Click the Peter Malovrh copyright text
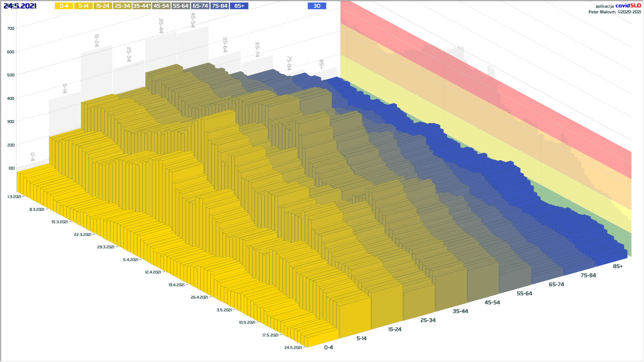Viewport: 644px width, 362px height. point(614,12)
